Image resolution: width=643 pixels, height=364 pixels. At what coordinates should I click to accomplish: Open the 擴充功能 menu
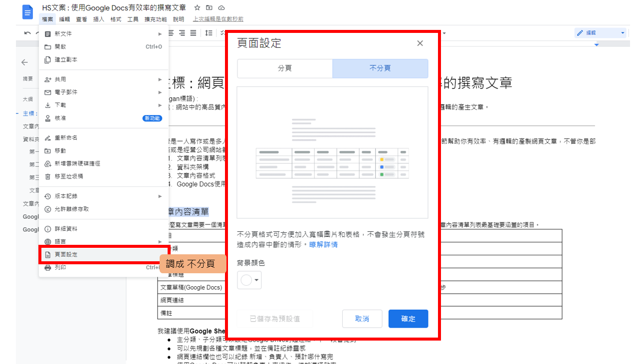[x=156, y=19]
